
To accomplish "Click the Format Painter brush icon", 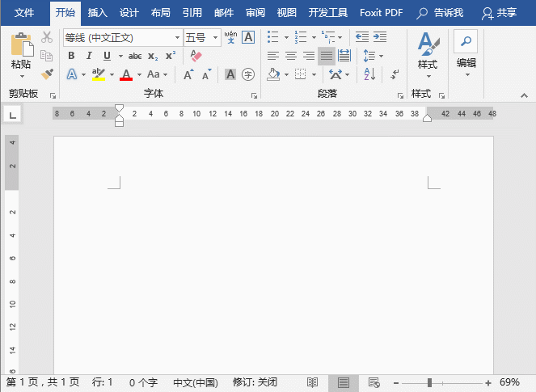I will (47, 74).
